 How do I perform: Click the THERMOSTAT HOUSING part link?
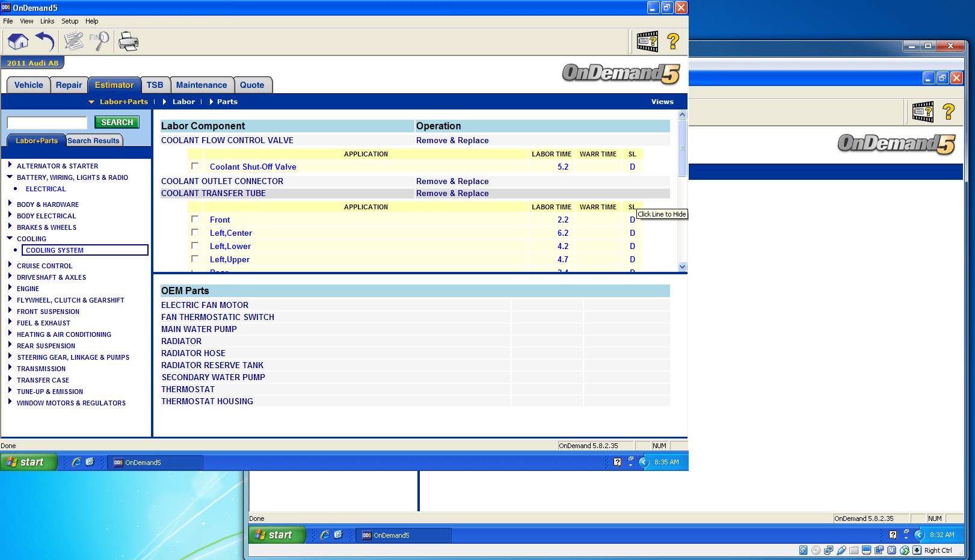click(207, 401)
